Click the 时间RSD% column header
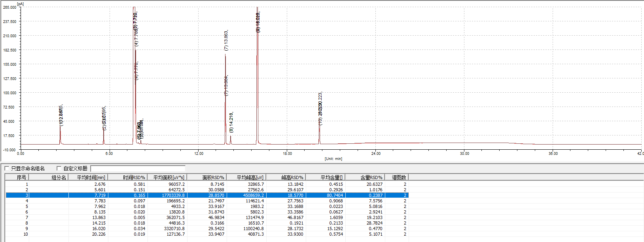The image size is (644, 242). [x=127, y=177]
